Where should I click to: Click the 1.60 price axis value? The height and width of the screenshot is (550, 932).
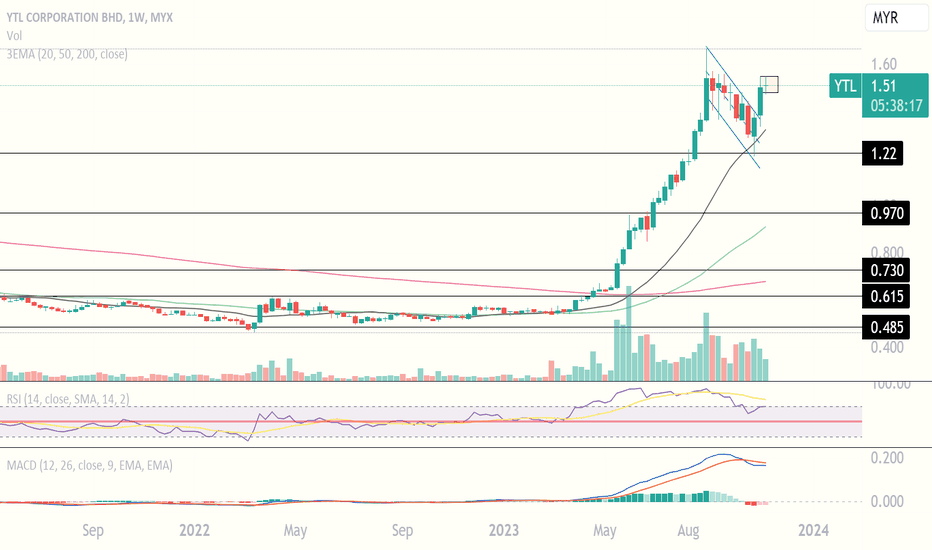coord(883,64)
